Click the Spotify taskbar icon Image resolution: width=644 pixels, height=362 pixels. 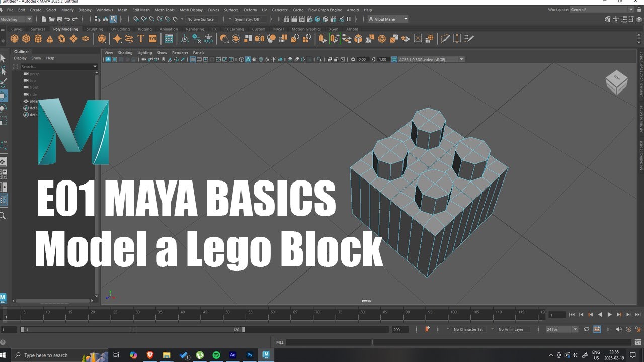[216, 355]
